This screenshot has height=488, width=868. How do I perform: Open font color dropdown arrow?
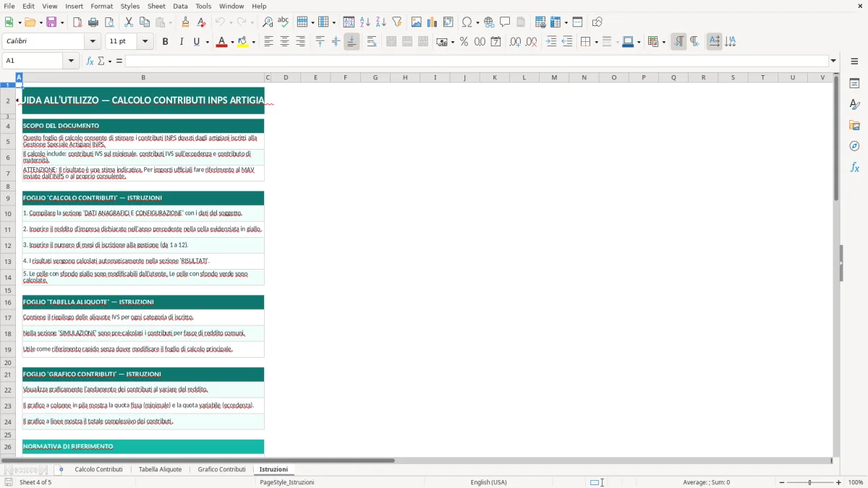pyautogui.click(x=231, y=42)
